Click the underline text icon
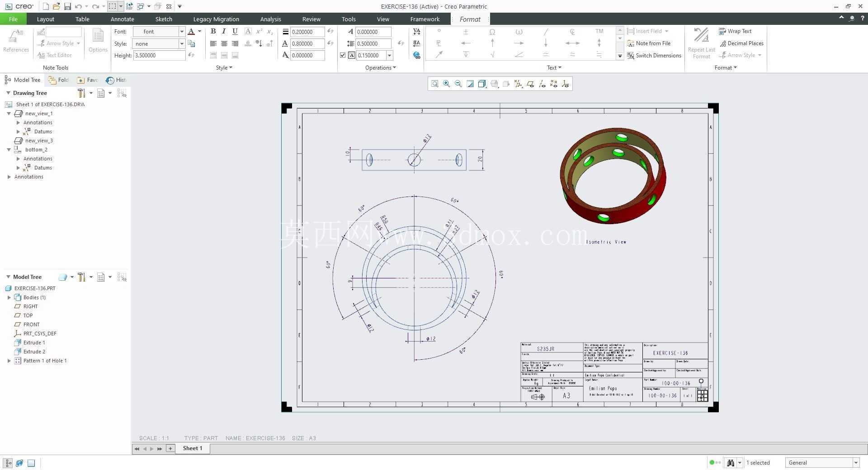 coord(235,31)
